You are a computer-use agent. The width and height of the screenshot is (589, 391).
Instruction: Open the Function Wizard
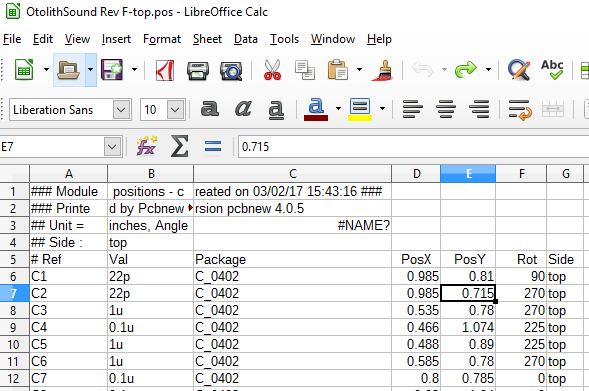pos(146,146)
